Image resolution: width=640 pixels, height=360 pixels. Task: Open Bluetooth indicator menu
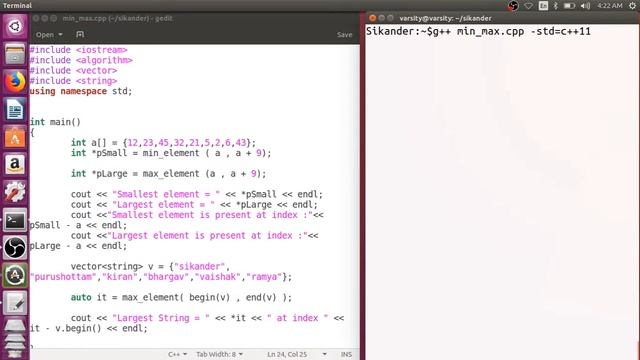point(556,6)
